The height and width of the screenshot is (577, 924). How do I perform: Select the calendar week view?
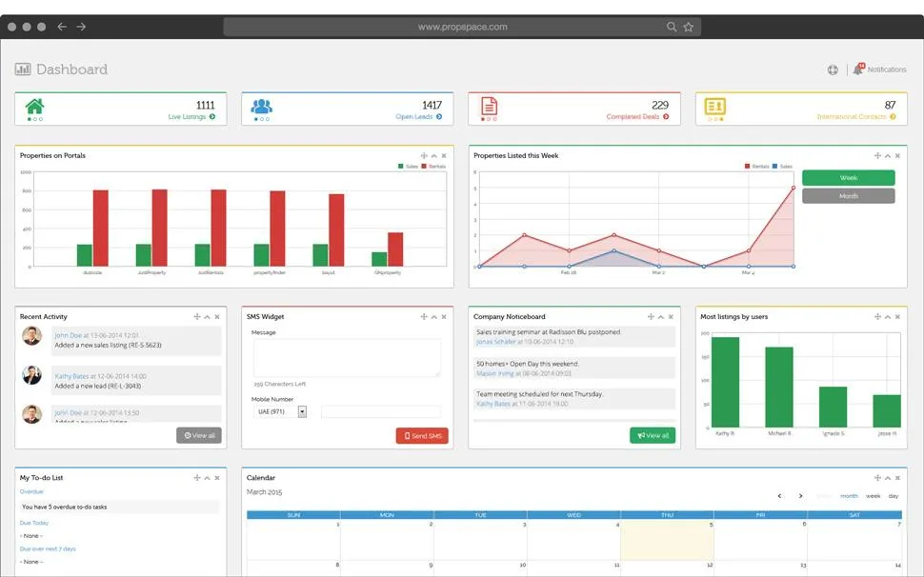tap(874, 496)
